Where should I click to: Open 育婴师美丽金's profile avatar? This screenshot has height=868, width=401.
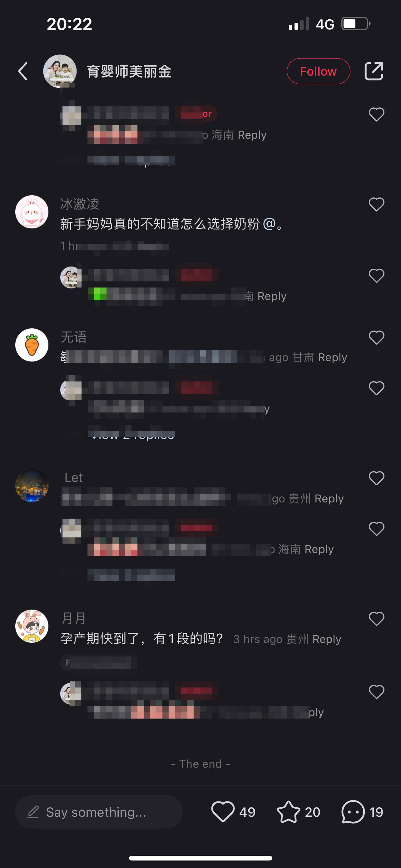60,72
